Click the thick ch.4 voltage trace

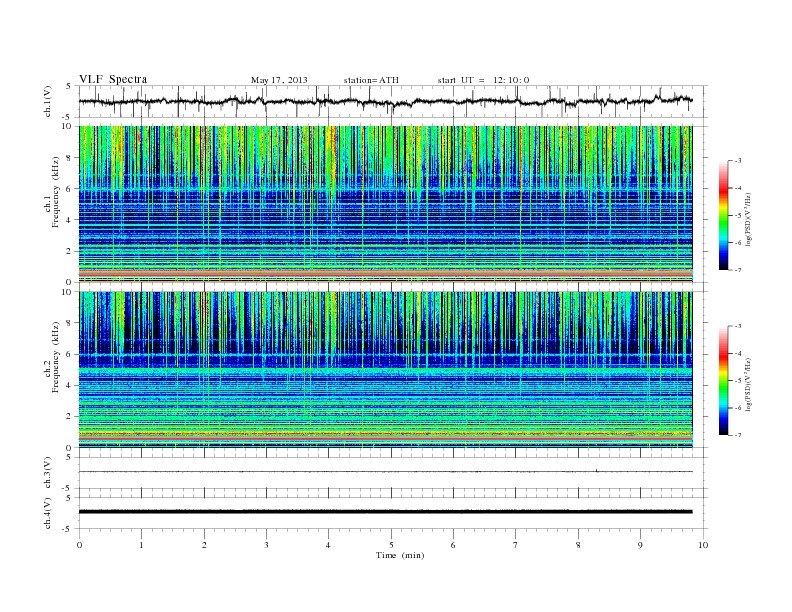[385, 512]
